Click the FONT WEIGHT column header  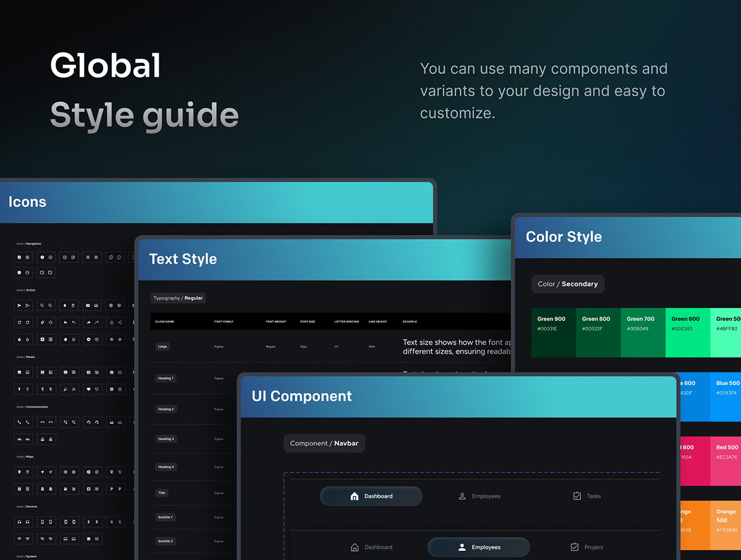coord(276,322)
